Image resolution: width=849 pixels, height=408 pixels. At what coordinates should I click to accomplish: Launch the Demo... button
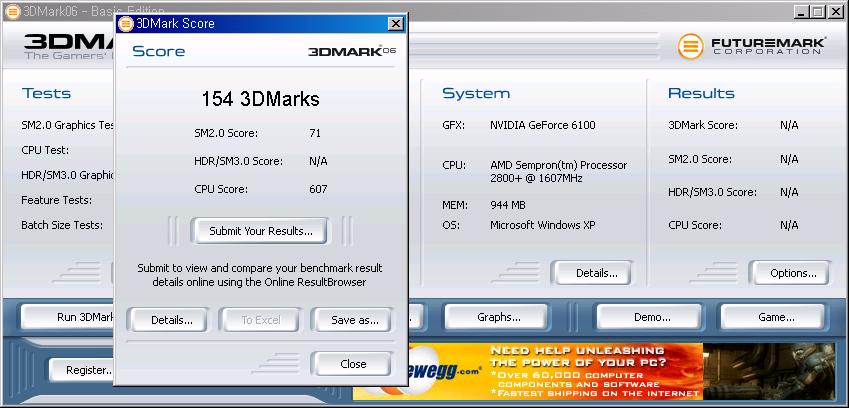click(649, 317)
